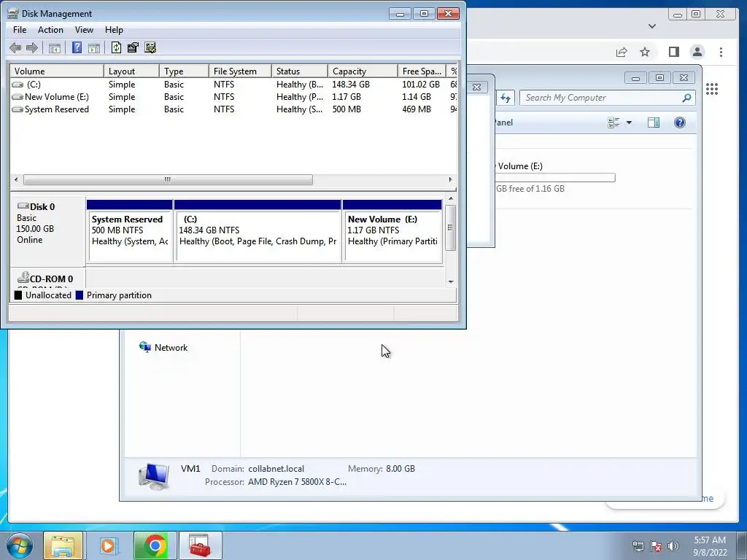Open Windows Media Player from taskbar
Image resolution: width=747 pixels, height=560 pixels.
[108, 545]
